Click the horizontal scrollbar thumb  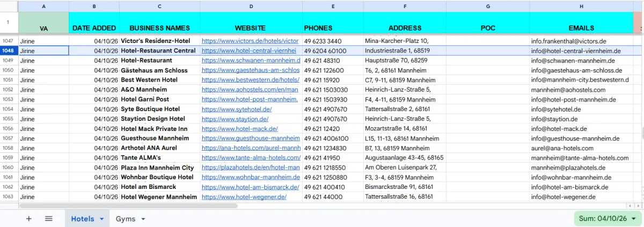click(x=128, y=206)
